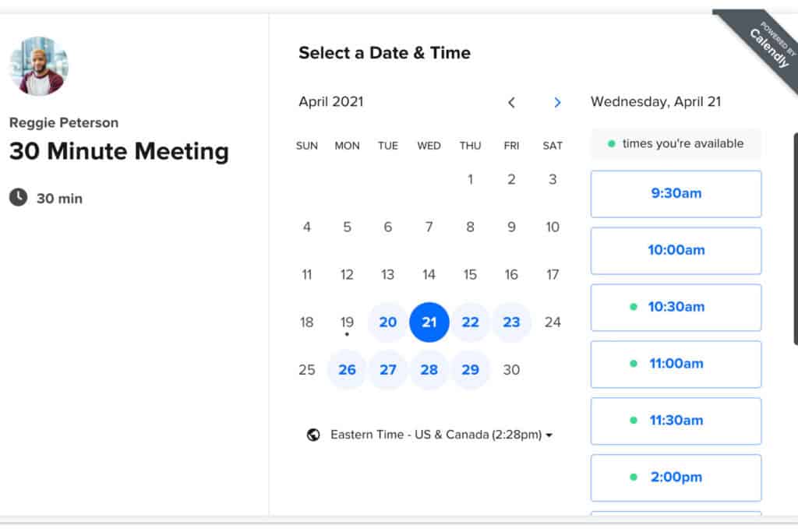Pick April 29 on the calendar

470,370
